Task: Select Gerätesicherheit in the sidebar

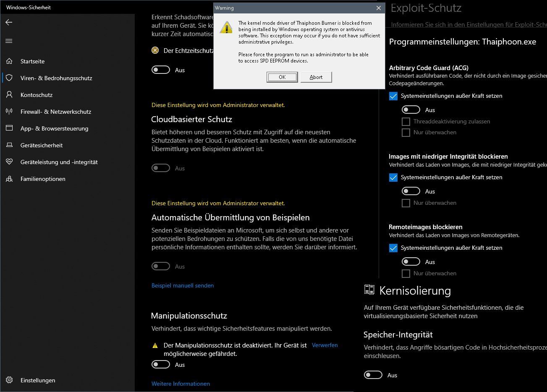Action: click(x=42, y=145)
